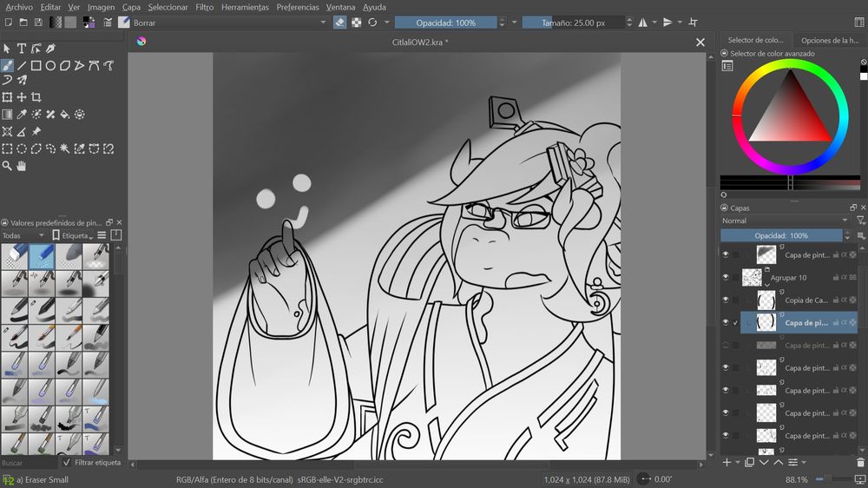Click the Buscar preset search field

coord(29,463)
